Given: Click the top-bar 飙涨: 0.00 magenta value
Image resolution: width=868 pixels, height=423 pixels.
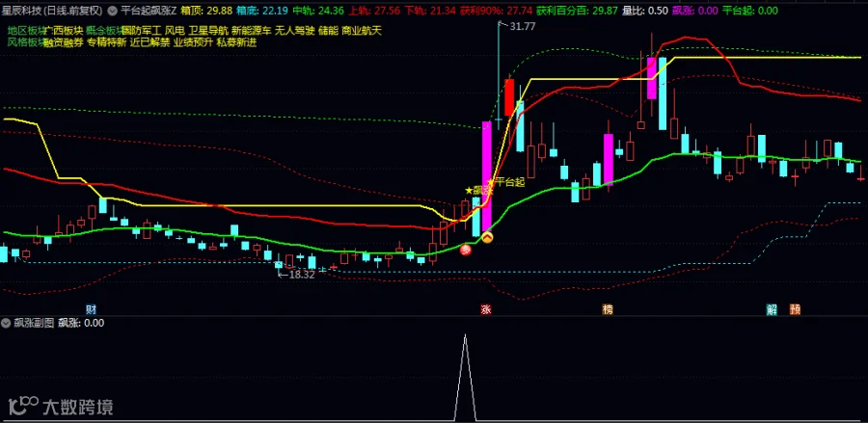Looking at the screenshot, I should click(x=695, y=11).
